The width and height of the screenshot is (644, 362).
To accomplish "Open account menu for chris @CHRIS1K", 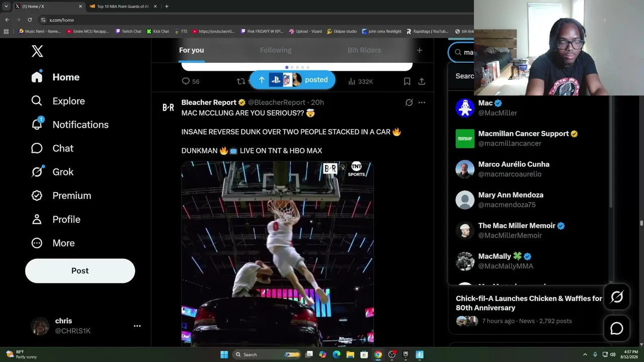I will (x=86, y=326).
